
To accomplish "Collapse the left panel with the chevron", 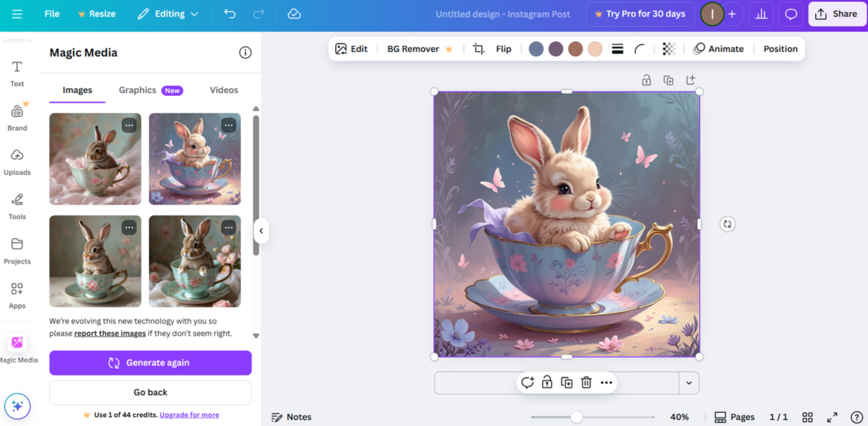I will point(261,231).
